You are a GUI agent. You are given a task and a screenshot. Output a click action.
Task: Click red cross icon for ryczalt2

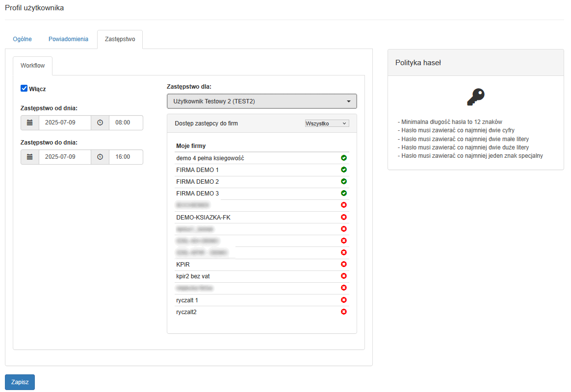[344, 312]
